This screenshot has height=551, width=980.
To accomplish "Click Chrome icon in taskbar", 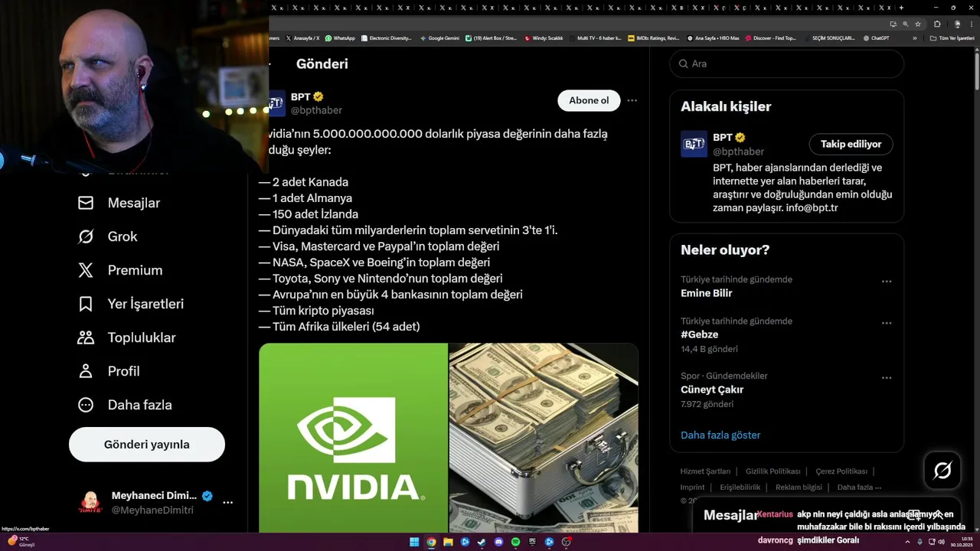I will pyautogui.click(x=431, y=542).
